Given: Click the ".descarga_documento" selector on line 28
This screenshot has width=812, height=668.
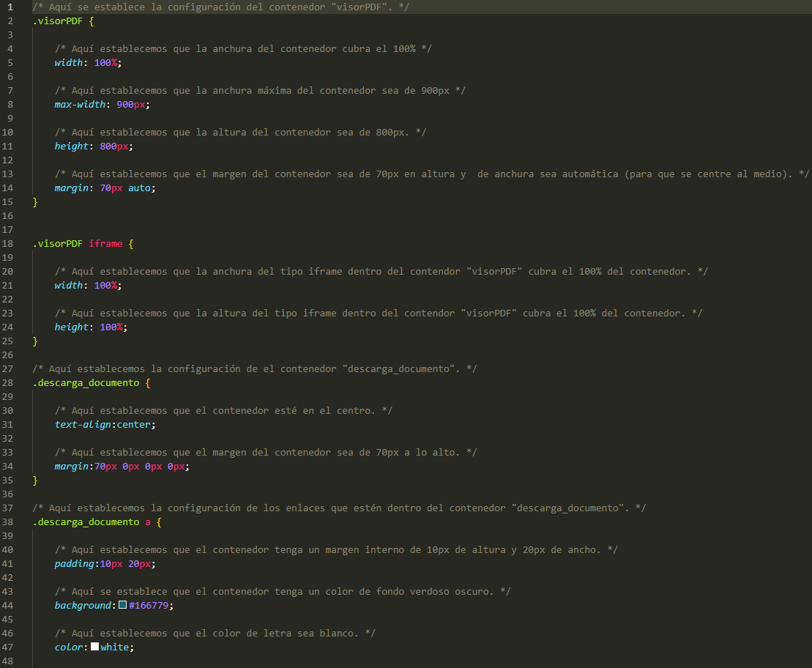Looking at the screenshot, I should click(x=86, y=383).
